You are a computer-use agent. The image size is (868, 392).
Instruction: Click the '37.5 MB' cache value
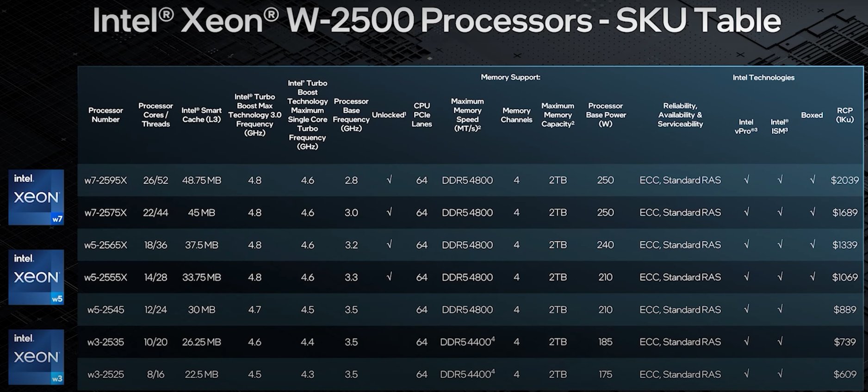201,245
